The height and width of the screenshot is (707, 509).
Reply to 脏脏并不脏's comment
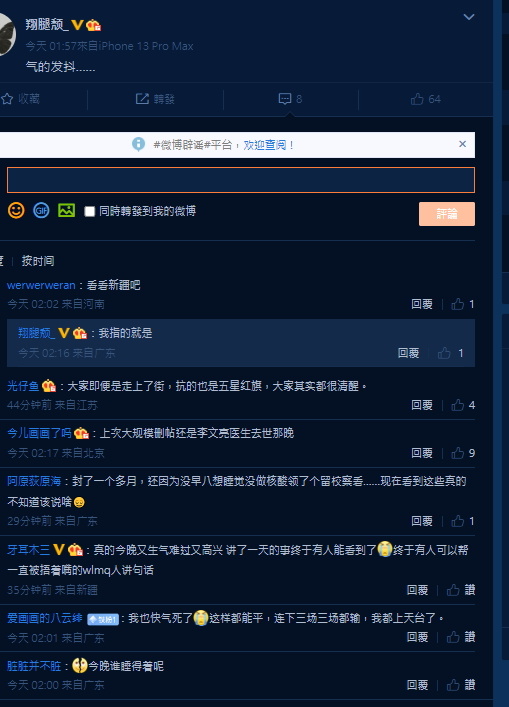(417, 685)
